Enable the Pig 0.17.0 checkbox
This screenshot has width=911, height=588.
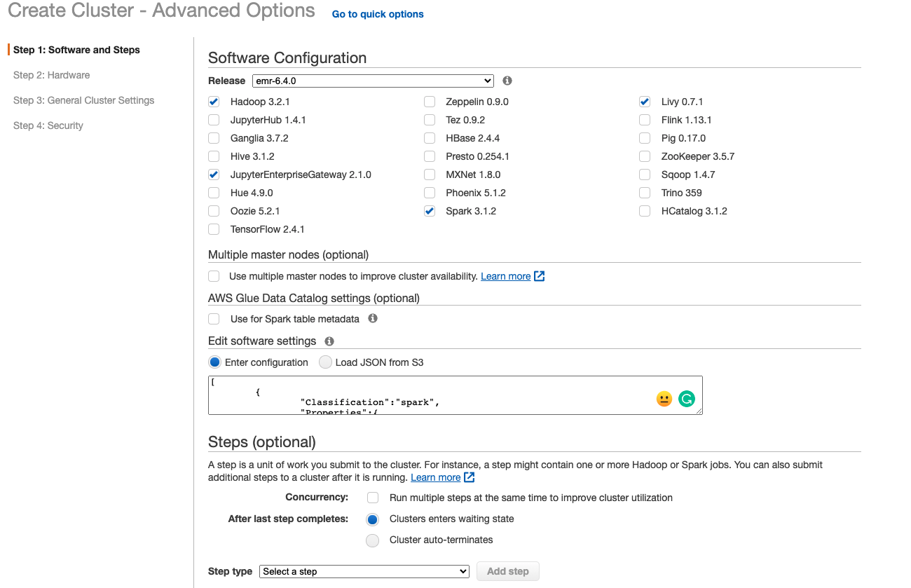[x=645, y=138]
